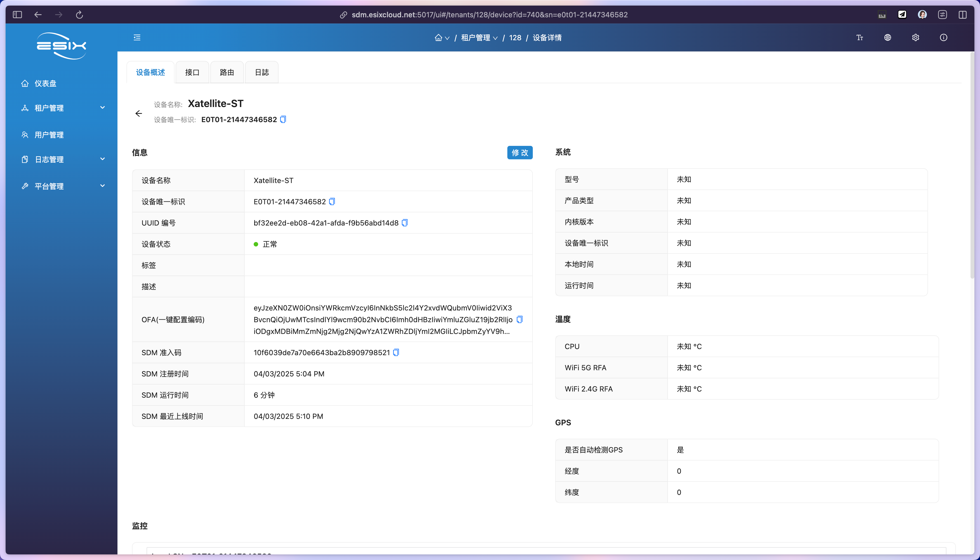Open 租户管理 breadcrumb dropdown
This screenshot has height=560, width=980.
coord(479,38)
